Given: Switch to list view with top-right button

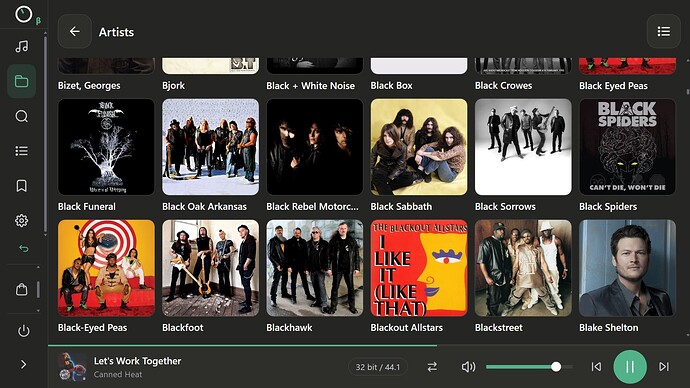Looking at the screenshot, I should (x=664, y=31).
